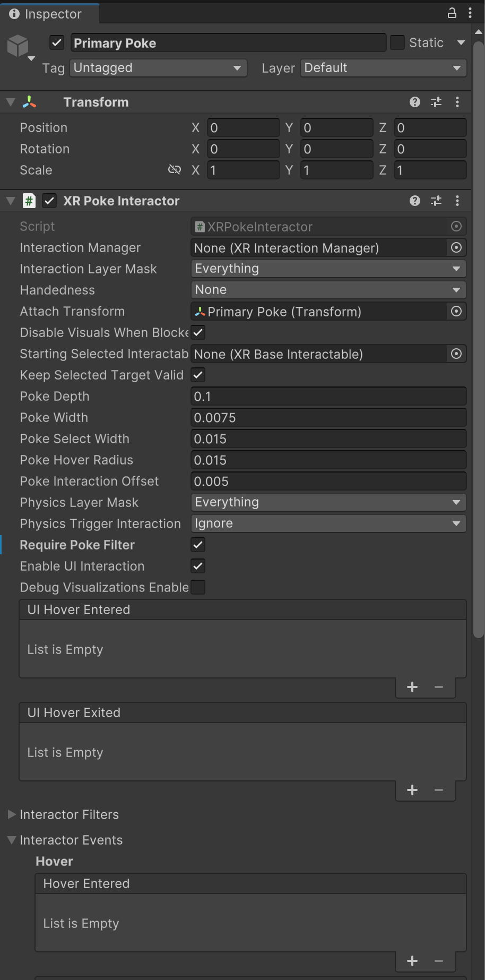Screen dimensions: 485x980
Task: Click the GameObject cube icon selector
Action: 19,47
